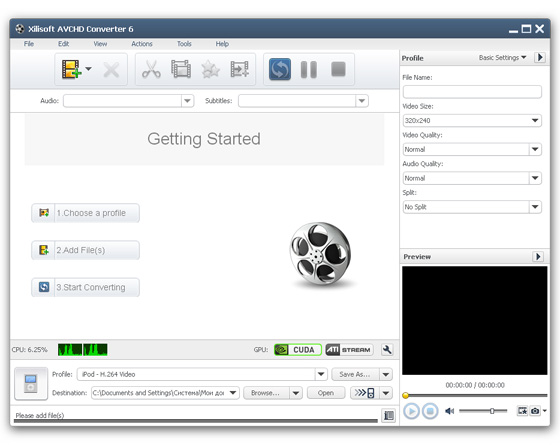Take a snapshot with the camera icon

pos(535,411)
